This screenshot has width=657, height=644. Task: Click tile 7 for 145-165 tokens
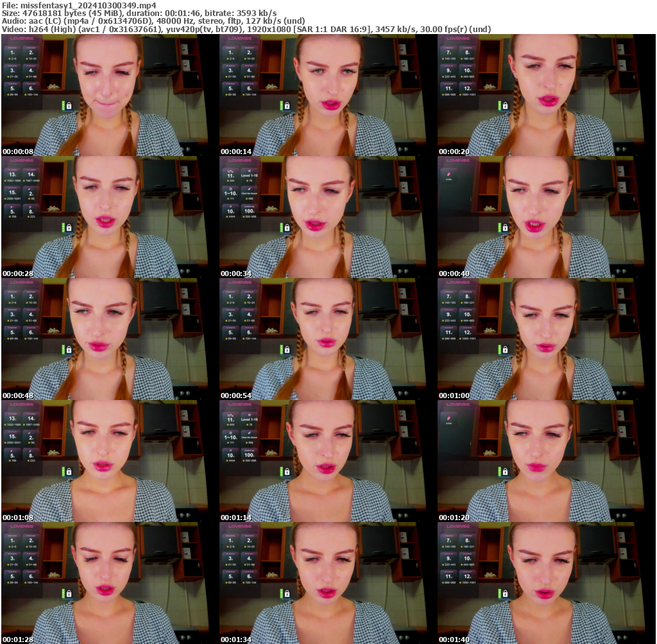click(448, 53)
